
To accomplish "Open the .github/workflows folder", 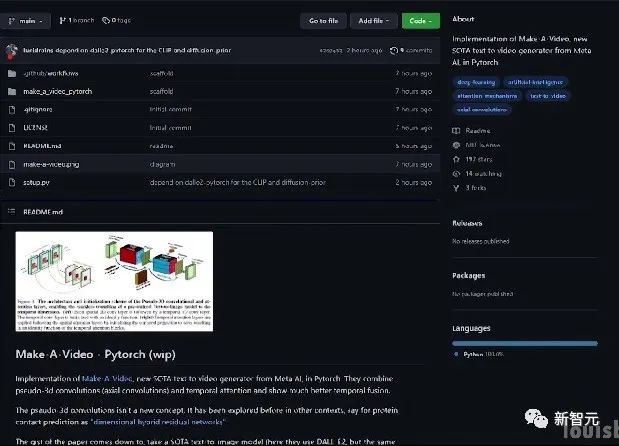I will 50,73.
